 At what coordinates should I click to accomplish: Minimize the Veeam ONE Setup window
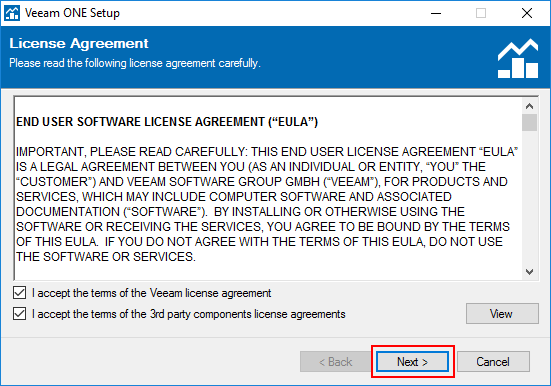coord(436,13)
